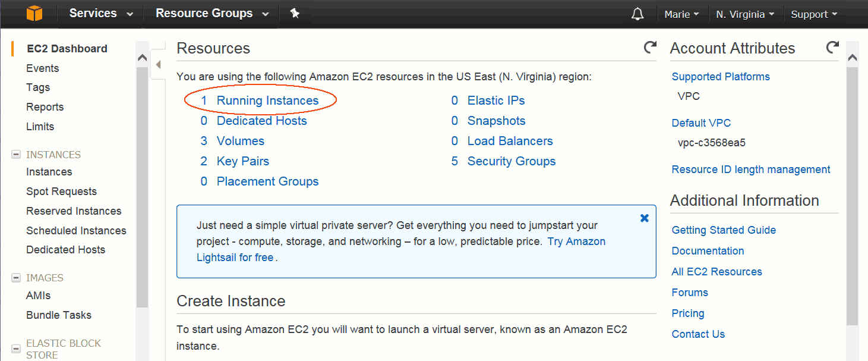The height and width of the screenshot is (361, 868).
Task: Open the Support menu
Action: click(814, 14)
